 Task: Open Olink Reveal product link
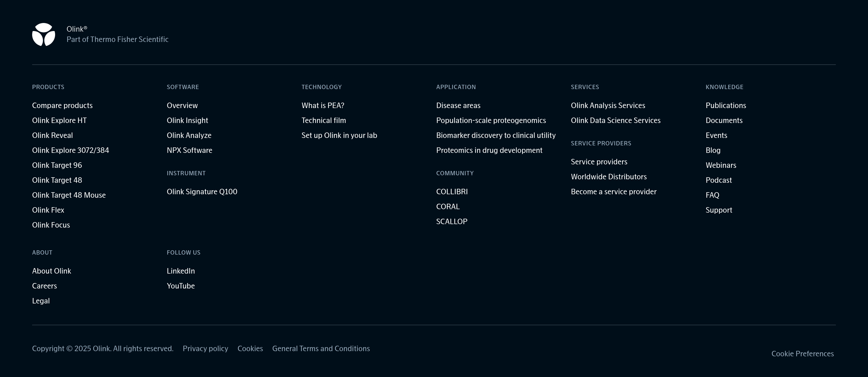click(52, 135)
